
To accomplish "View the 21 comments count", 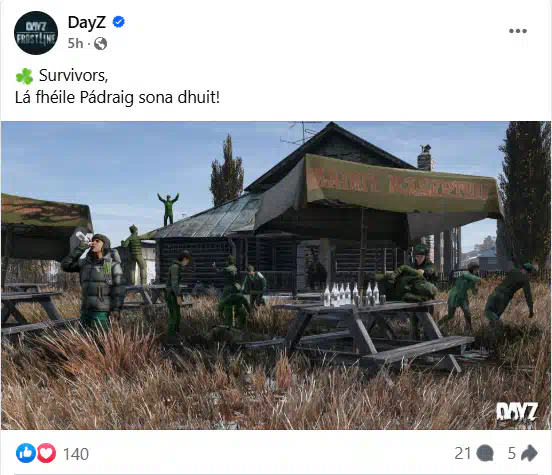I will pos(462,453).
